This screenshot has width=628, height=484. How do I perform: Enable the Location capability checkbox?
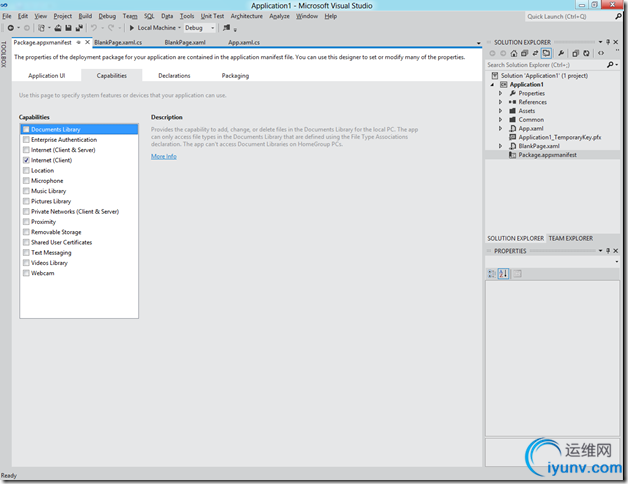(x=26, y=170)
